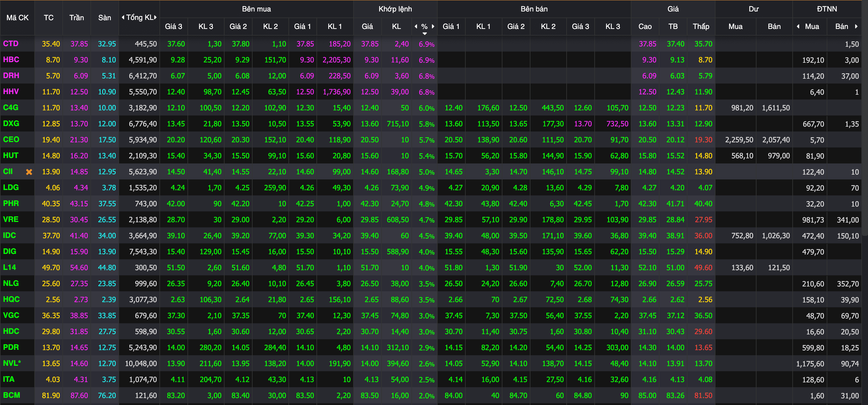Click CTD ceiling price 37.85 in Trần column
The image size is (868, 405).
pyautogui.click(x=79, y=44)
